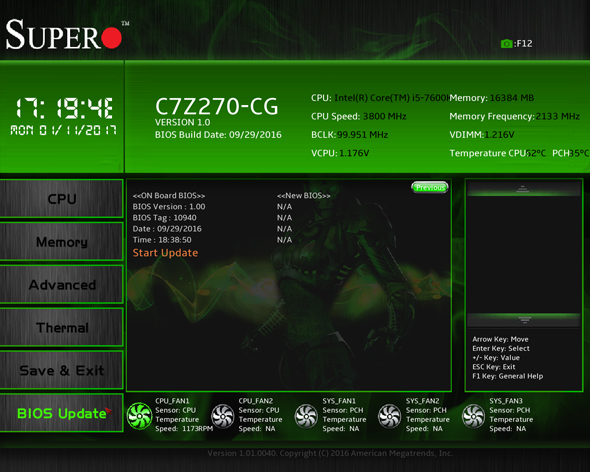Click the help panel scroll-up arrow
This screenshot has width=590, height=472.
(522, 189)
